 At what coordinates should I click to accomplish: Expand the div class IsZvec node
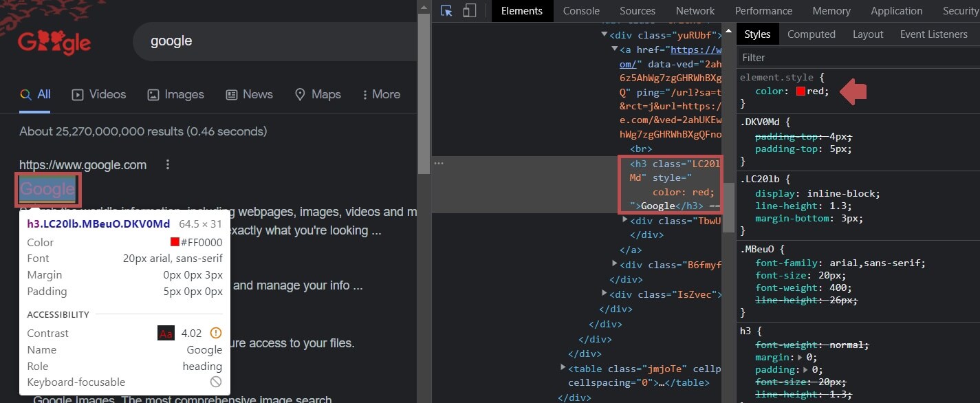(605, 294)
